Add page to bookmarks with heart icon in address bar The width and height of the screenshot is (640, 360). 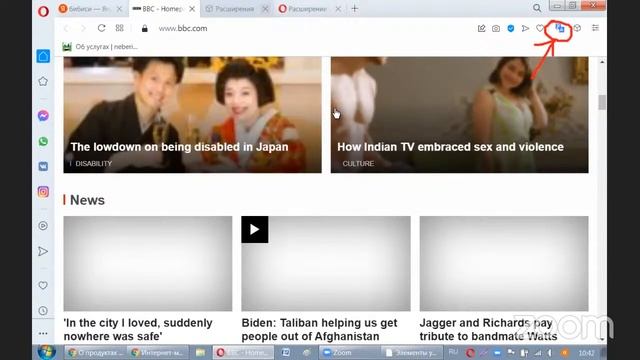pos(540,28)
